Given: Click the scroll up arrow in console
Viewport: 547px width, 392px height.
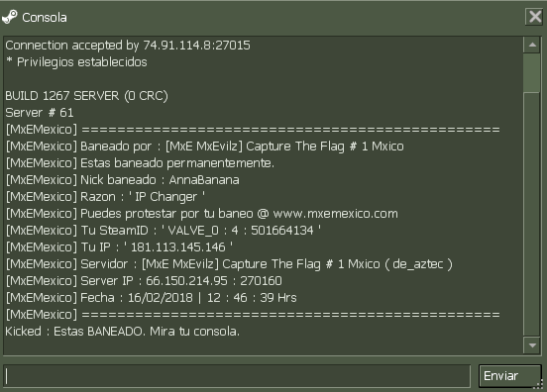Looking at the screenshot, I should coord(532,45).
